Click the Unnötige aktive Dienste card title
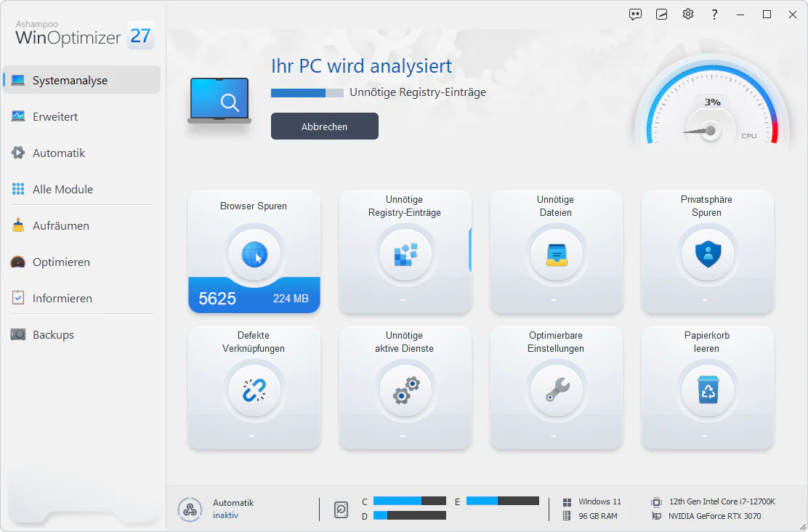This screenshot has height=532, width=808. [404, 342]
